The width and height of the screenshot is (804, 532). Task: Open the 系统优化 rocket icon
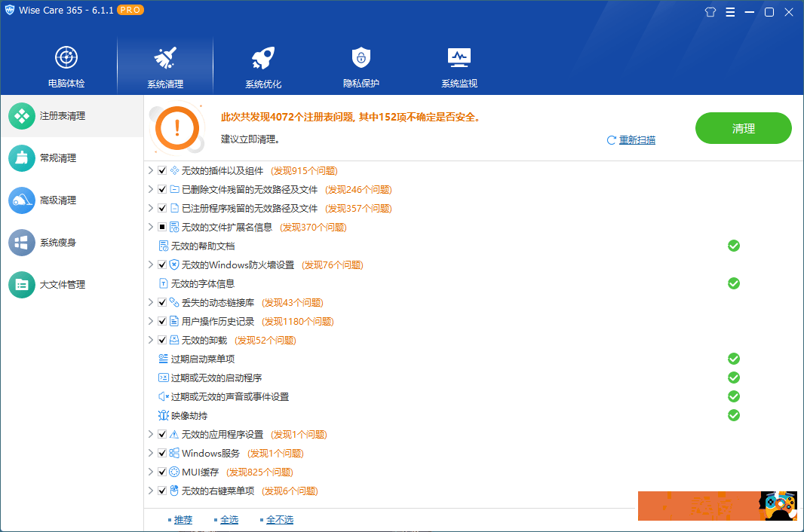(x=263, y=57)
